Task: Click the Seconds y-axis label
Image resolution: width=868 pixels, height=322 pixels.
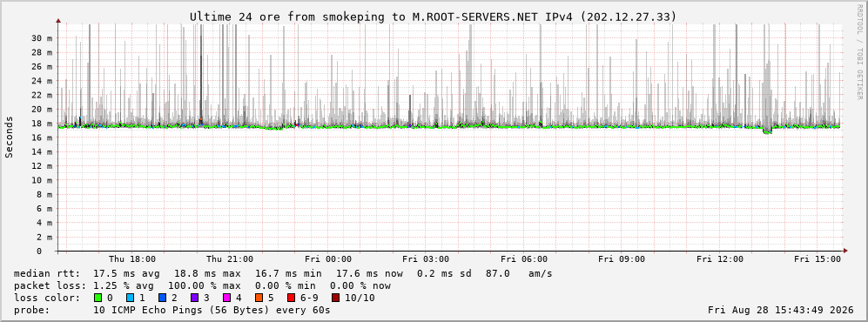Action: (10, 137)
